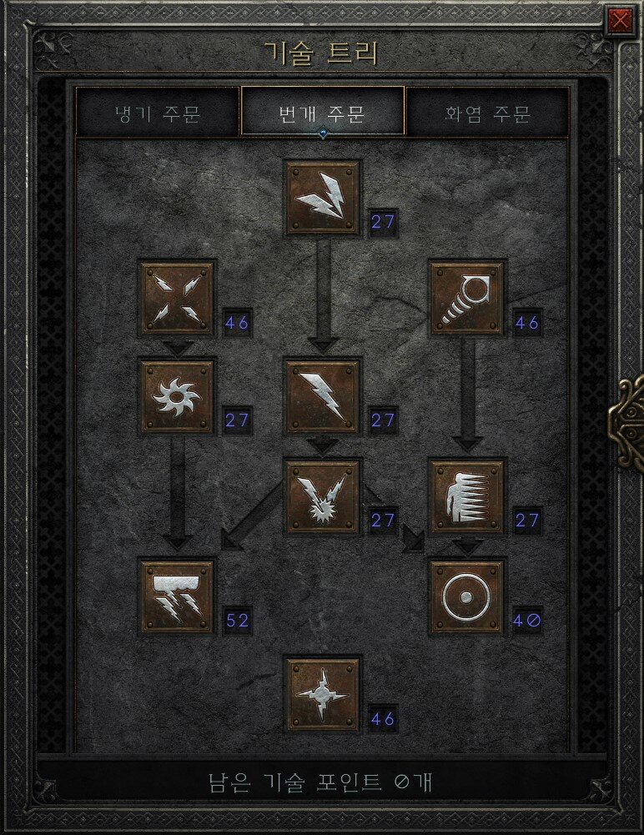Pick the Teleport skill icon
Image resolution: width=644 pixels, height=835 pixels.
click(x=467, y=497)
